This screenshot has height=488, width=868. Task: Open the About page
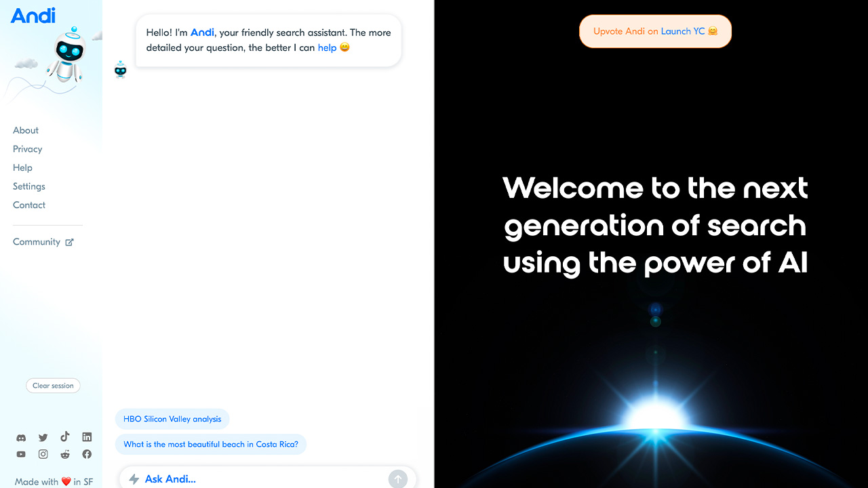[26, 130]
